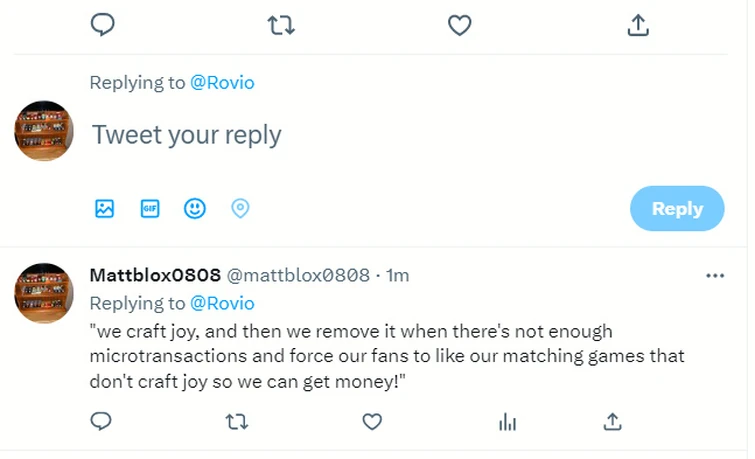The width and height of the screenshot is (755, 459).
Task: Like Mattblox0808's reply
Action: (372, 422)
